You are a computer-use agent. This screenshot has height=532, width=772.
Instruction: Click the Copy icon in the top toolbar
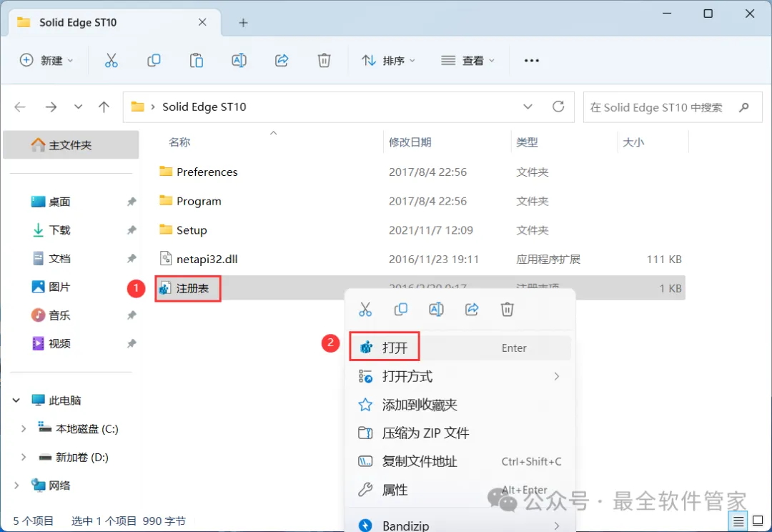click(x=154, y=61)
